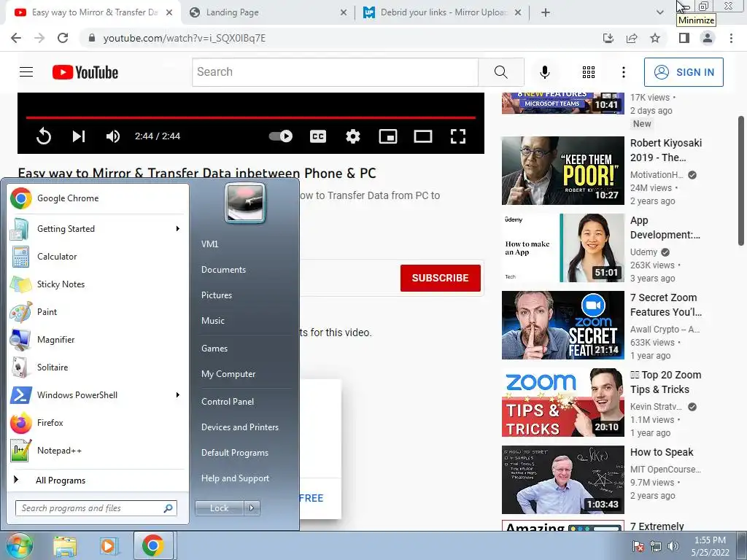Screen dimensions: 747x560
Task: Click Search programs and files box
Action: tap(96, 508)
